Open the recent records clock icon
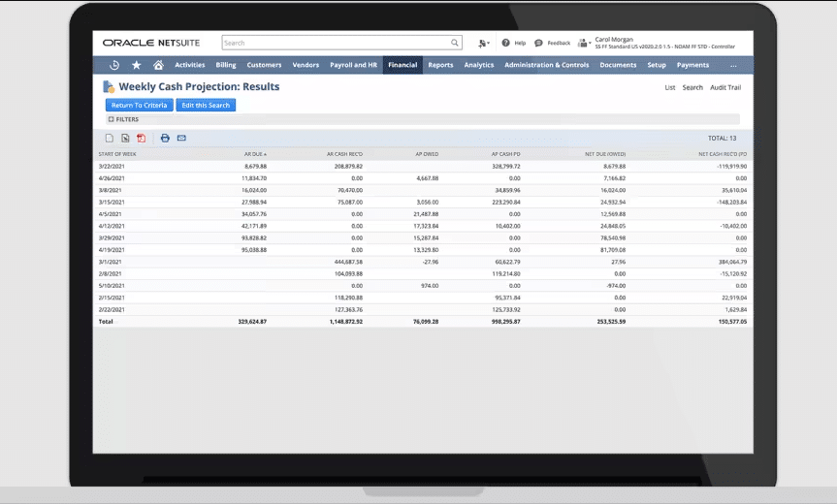Image resolution: width=837 pixels, height=504 pixels. [x=114, y=65]
